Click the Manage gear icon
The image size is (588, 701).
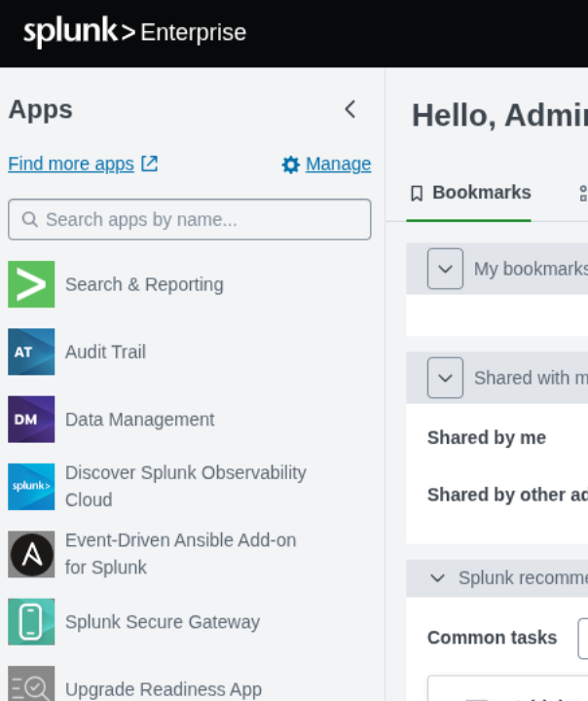[291, 165]
